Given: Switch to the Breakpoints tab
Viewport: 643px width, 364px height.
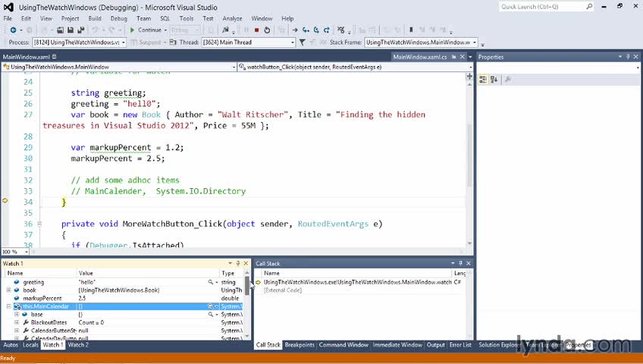Looking at the screenshot, I should tap(300, 345).
